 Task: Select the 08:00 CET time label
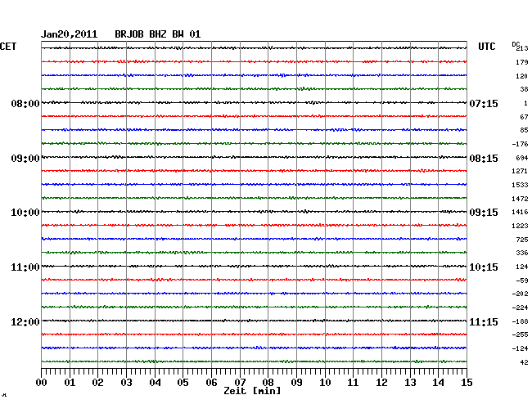[x=25, y=103]
